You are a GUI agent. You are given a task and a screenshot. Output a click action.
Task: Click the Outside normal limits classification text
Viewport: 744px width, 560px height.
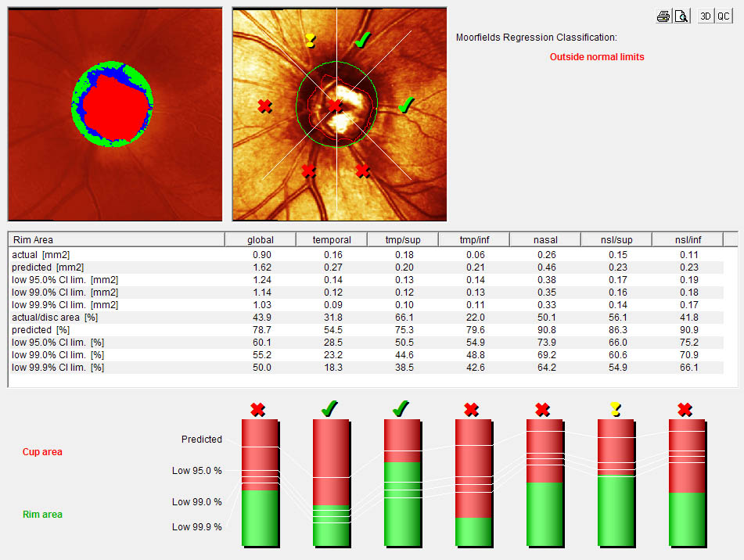tap(596, 57)
